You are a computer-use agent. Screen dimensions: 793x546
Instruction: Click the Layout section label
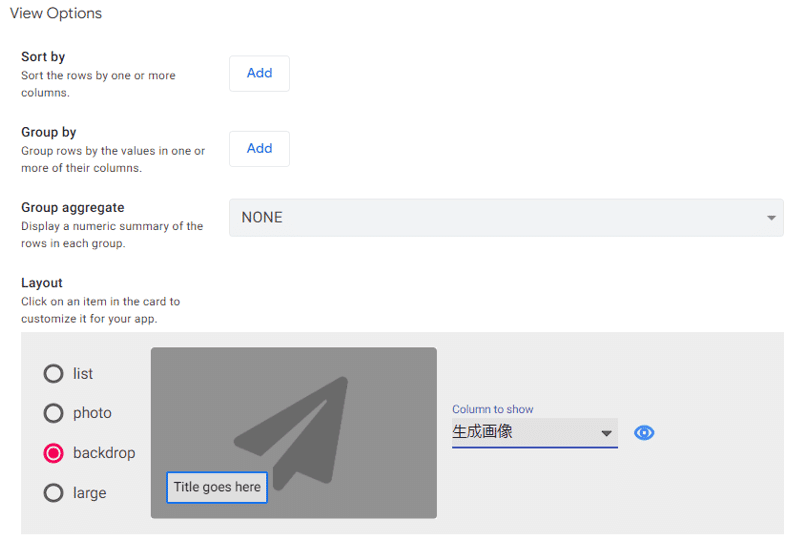41,283
